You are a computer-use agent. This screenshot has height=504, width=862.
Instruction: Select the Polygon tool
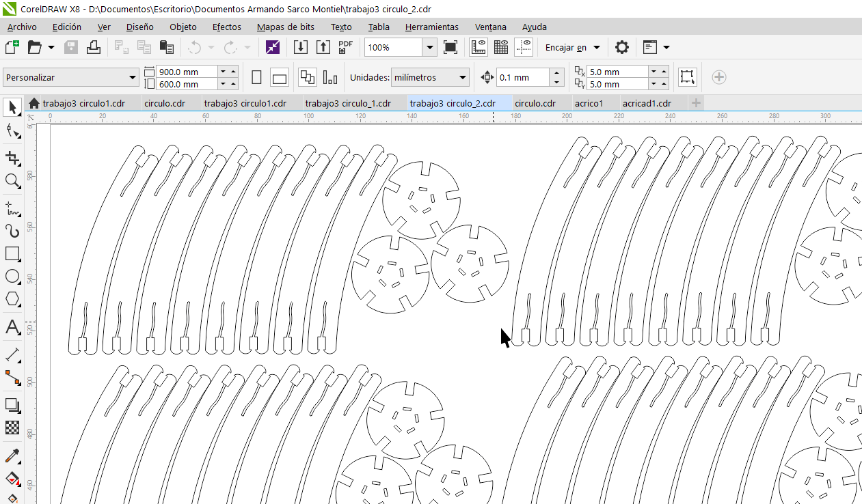click(12, 299)
